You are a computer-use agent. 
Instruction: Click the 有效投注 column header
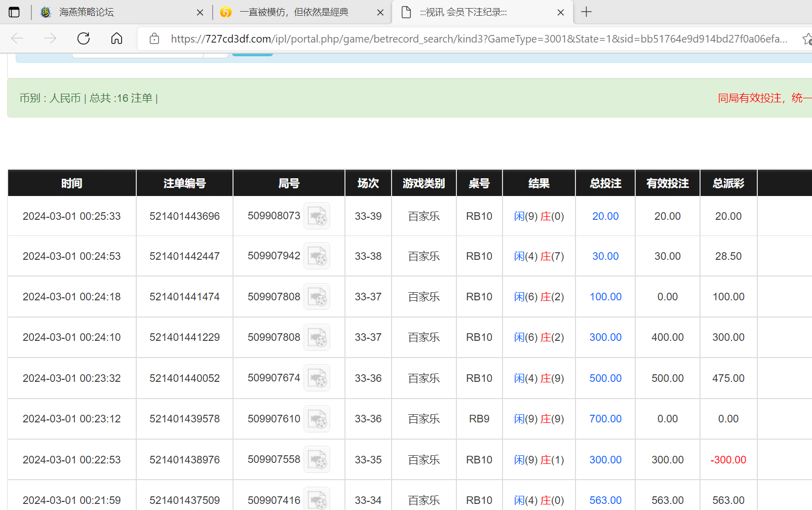[x=668, y=183]
